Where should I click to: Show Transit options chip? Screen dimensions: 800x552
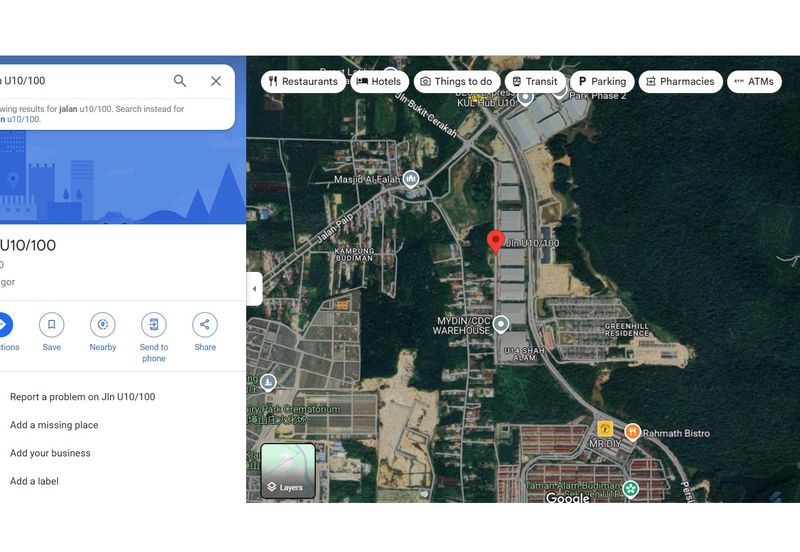click(535, 82)
